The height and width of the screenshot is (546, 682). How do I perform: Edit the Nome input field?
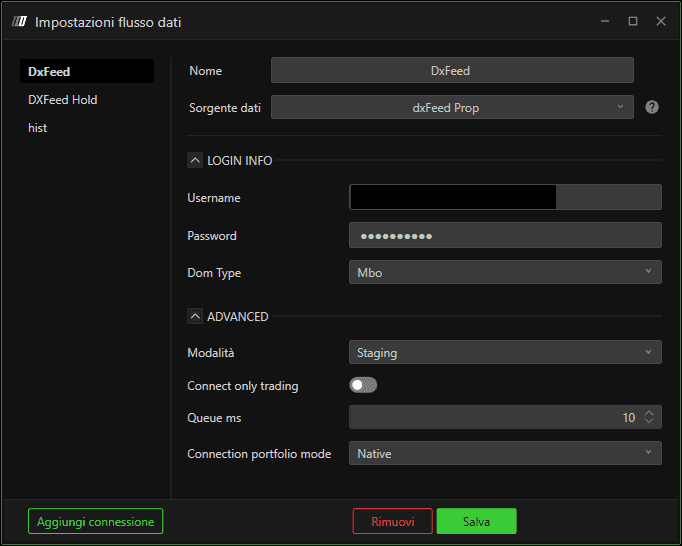click(x=452, y=70)
